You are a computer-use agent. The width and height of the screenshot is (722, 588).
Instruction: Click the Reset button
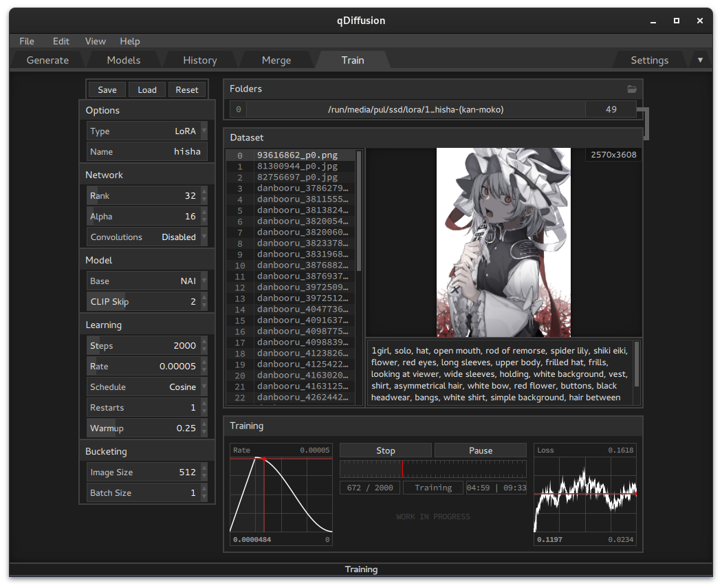click(x=187, y=90)
